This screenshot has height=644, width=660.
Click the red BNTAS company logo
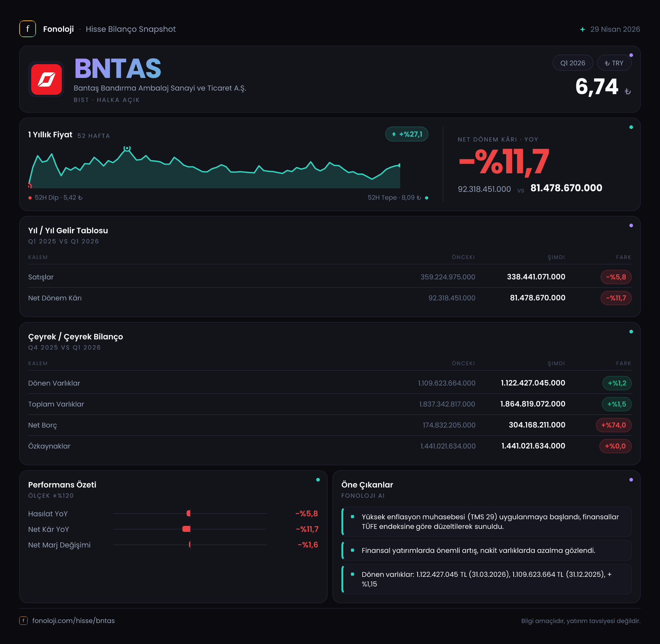(46, 79)
